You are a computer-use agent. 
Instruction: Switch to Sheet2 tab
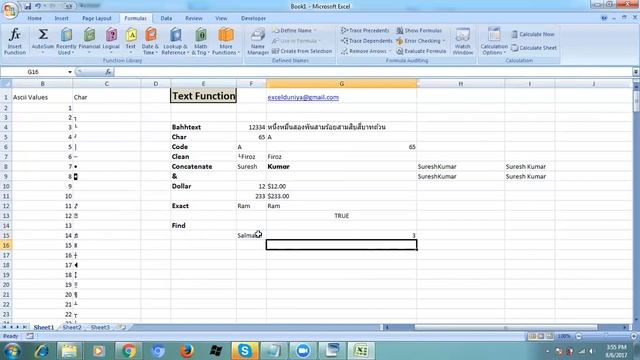(x=72, y=327)
